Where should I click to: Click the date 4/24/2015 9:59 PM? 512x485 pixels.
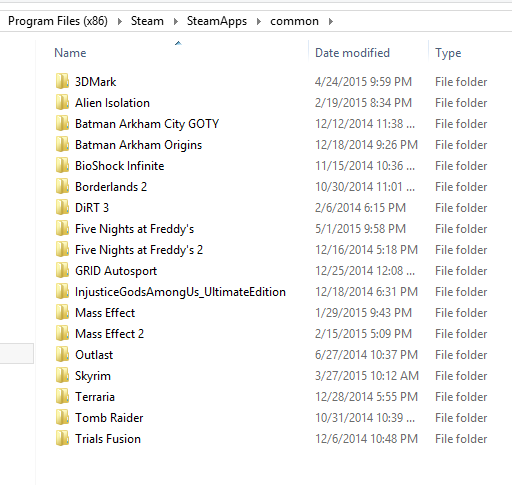pos(363,82)
